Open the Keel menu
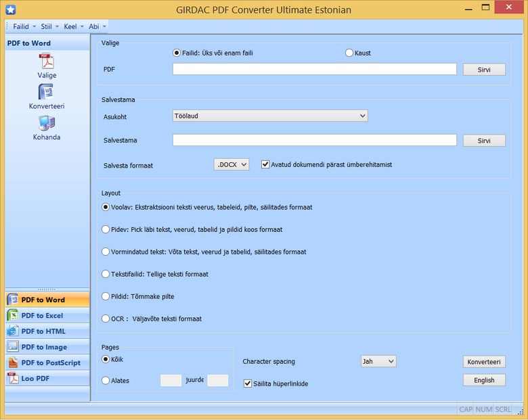This screenshot has height=420, width=528. pos(73,26)
